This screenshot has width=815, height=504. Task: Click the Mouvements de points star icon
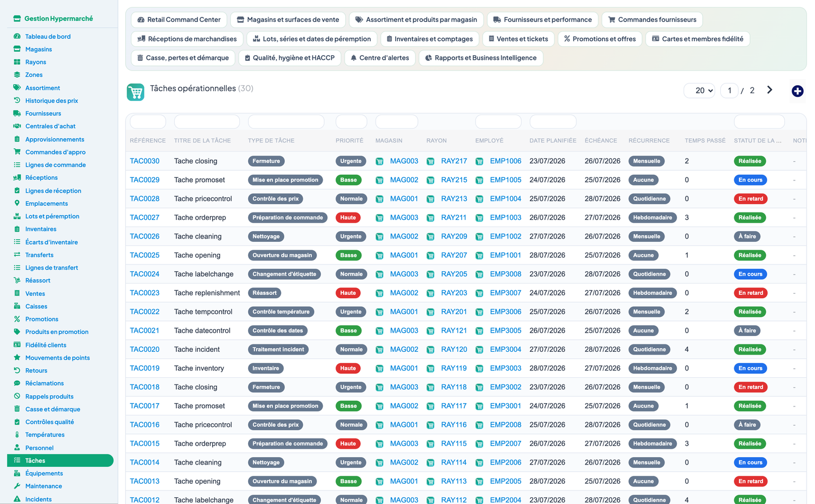pos(17,357)
